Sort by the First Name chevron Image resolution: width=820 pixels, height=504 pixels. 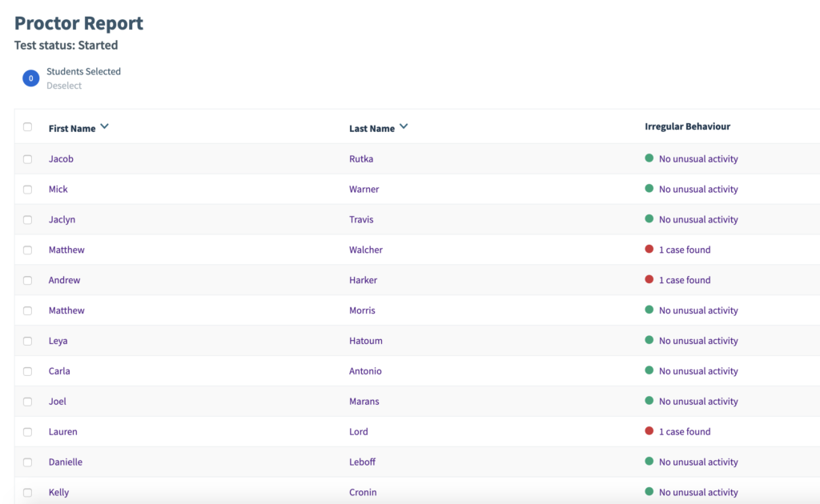[105, 126]
